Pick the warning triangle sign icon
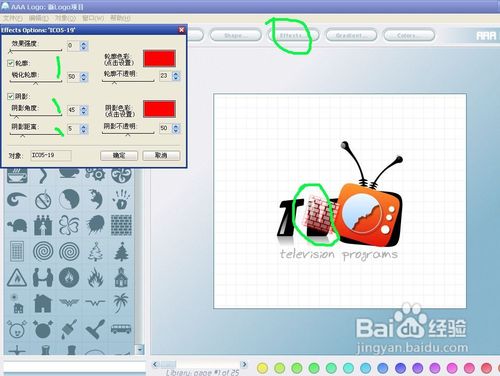500x376 pixels. (x=17, y=277)
